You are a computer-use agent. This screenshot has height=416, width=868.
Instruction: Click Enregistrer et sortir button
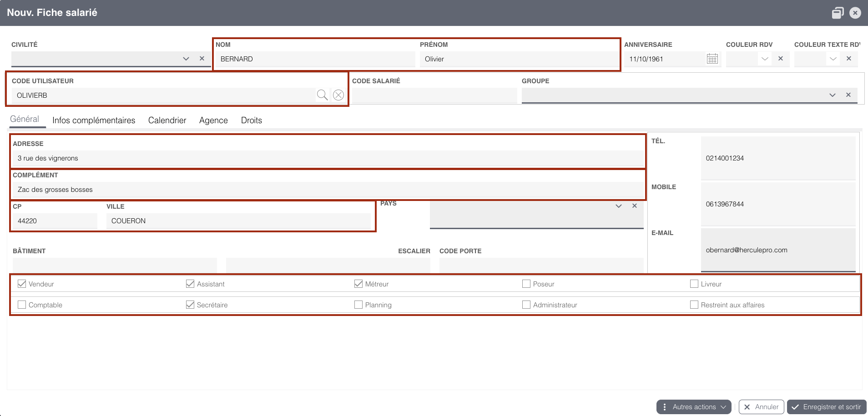point(827,407)
